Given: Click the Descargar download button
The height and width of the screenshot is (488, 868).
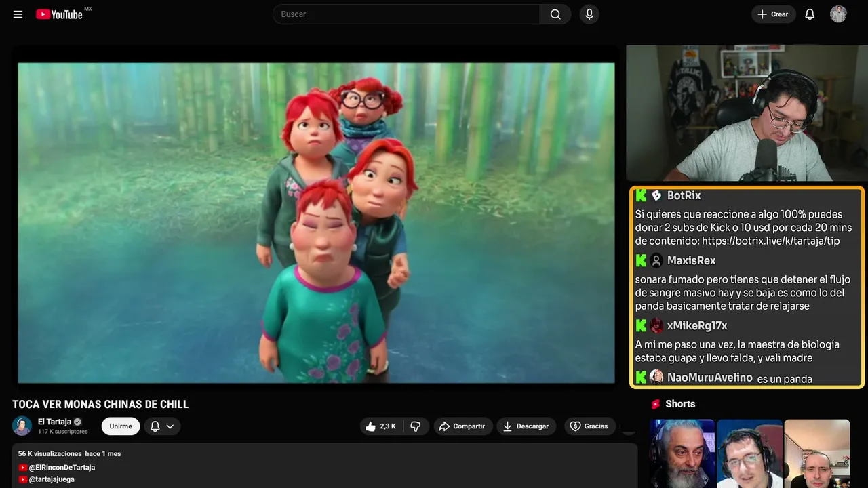Looking at the screenshot, I should pos(526,426).
